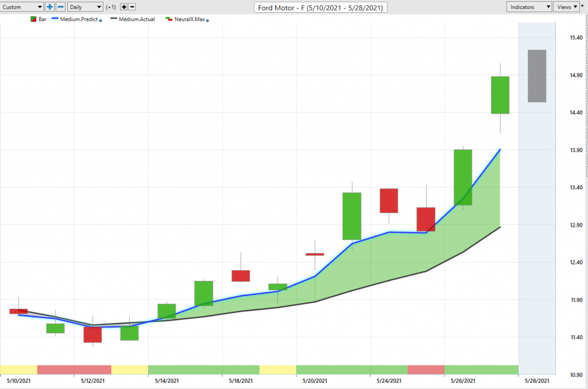Image resolution: width=588 pixels, height=389 pixels.
Task: Click the NeuralX.Max legend icon
Action: click(x=169, y=19)
